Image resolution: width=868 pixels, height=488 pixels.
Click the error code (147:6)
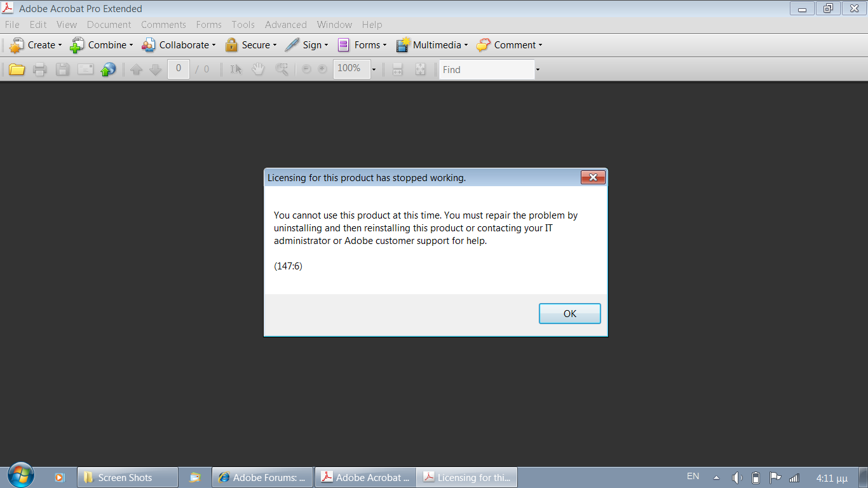coord(288,266)
